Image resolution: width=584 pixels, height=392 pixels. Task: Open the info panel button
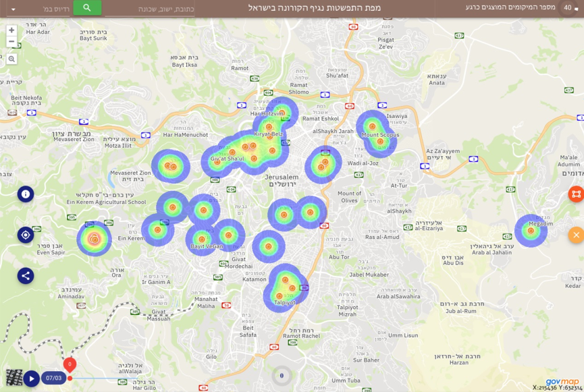[x=26, y=194]
